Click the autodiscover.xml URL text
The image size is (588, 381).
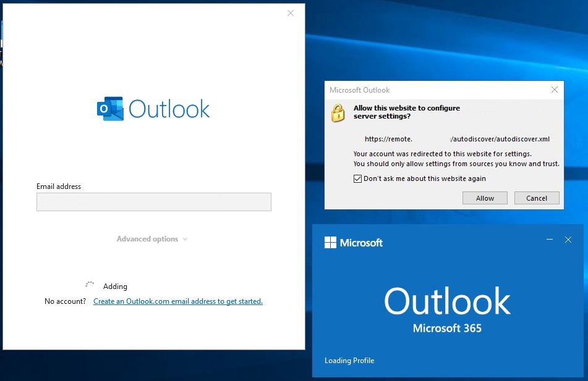[457, 139]
